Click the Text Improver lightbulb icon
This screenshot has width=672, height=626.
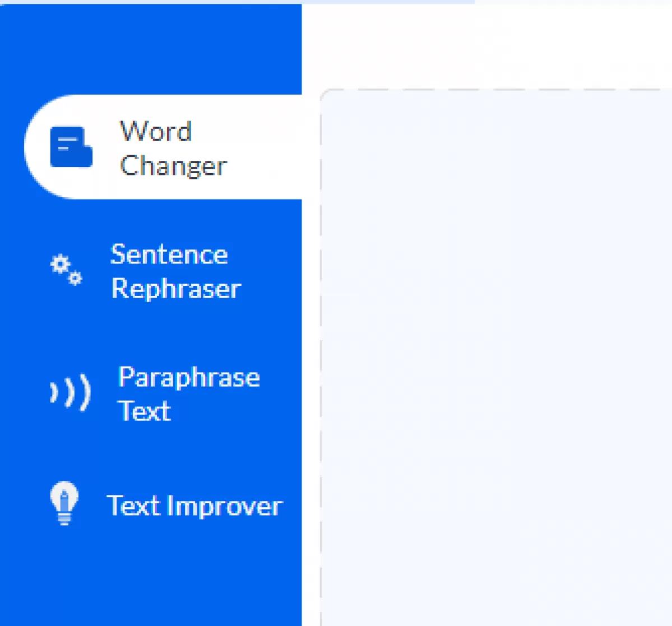(64, 502)
